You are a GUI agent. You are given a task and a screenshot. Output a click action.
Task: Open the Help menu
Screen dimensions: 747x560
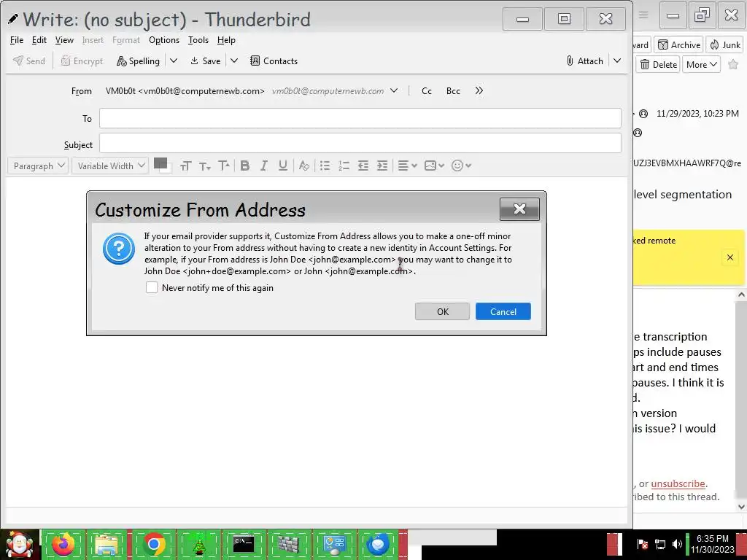pos(226,40)
